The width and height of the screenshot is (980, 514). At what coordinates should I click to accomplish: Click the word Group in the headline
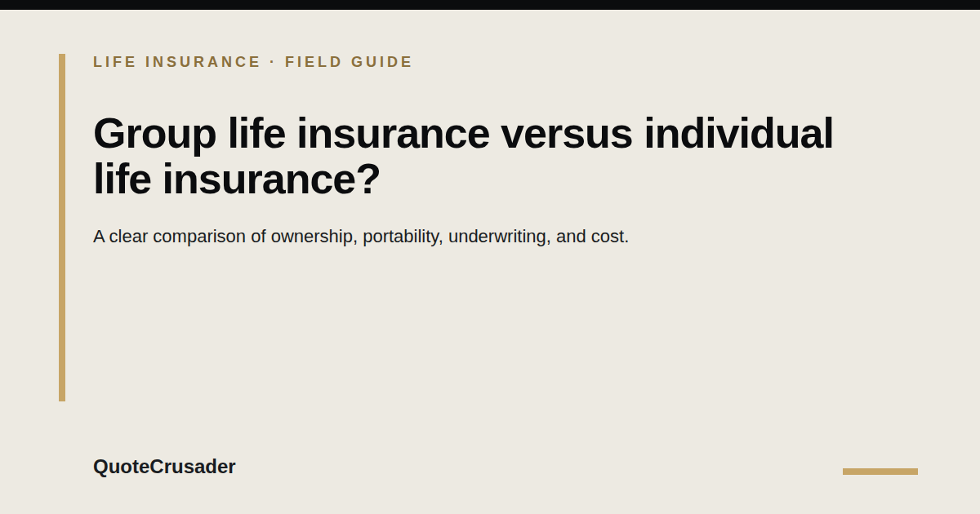click(154, 135)
